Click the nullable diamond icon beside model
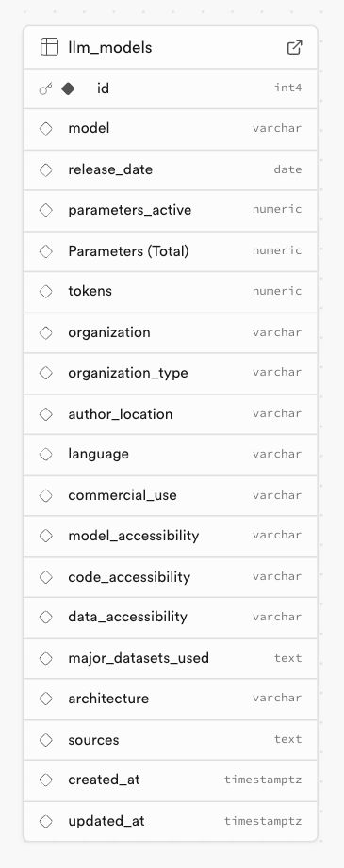This screenshot has width=344, height=868. pyautogui.click(x=45, y=128)
